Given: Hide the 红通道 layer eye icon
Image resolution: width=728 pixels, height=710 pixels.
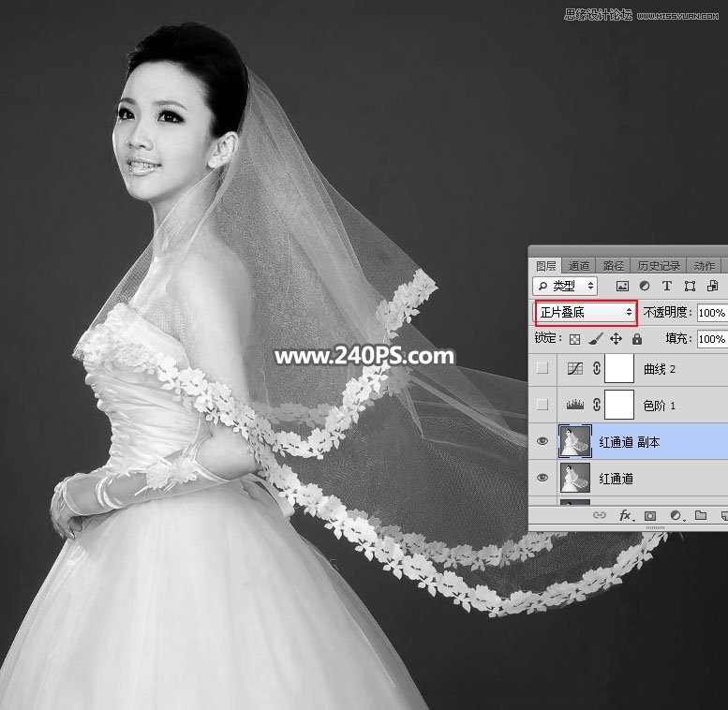Looking at the screenshot, I should (x=542, y=478).
